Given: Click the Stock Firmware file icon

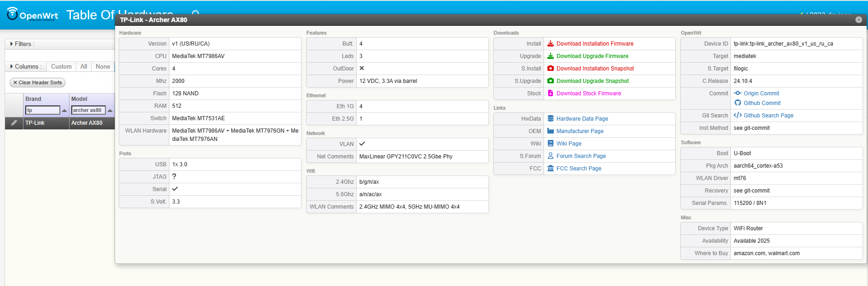Looking at the screenshot, I should (550, 93).
